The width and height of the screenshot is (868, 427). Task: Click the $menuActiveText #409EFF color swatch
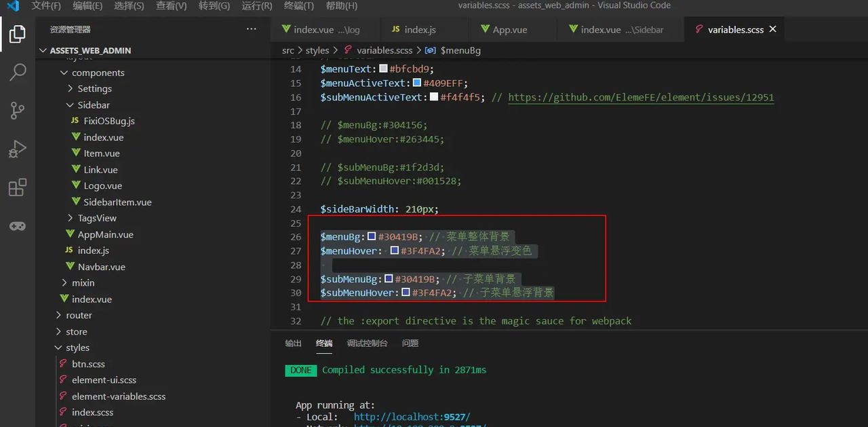click(x=417, y=83)
